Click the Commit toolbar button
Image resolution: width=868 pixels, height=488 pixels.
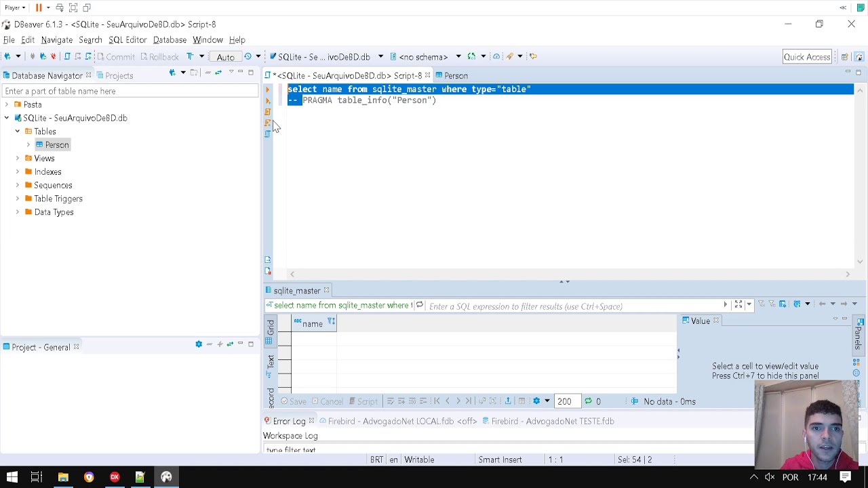click(115, 57)
